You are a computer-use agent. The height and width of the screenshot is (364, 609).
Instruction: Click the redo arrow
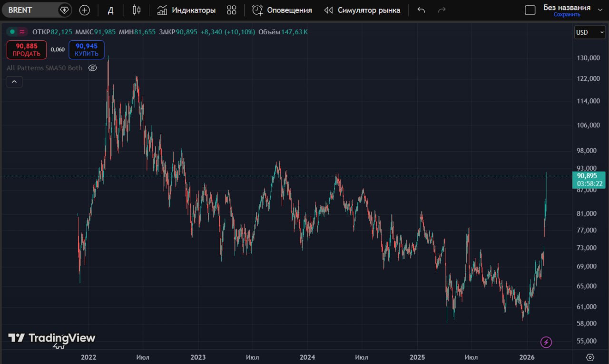pos(442,10)
